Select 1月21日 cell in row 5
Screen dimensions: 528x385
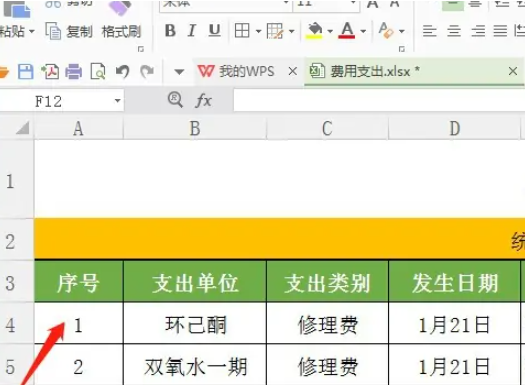pyautogui.click(x=455, y=365)
